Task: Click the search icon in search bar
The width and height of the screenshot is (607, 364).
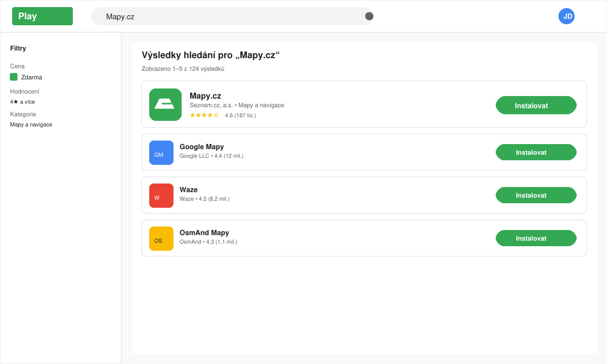Action: click(x=369, y=16)
